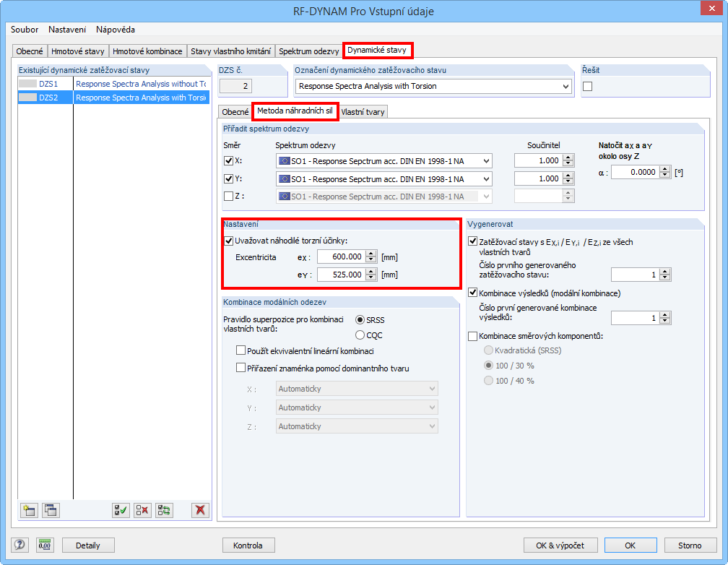Choose the 100 / 40 % option

point(488,381)
